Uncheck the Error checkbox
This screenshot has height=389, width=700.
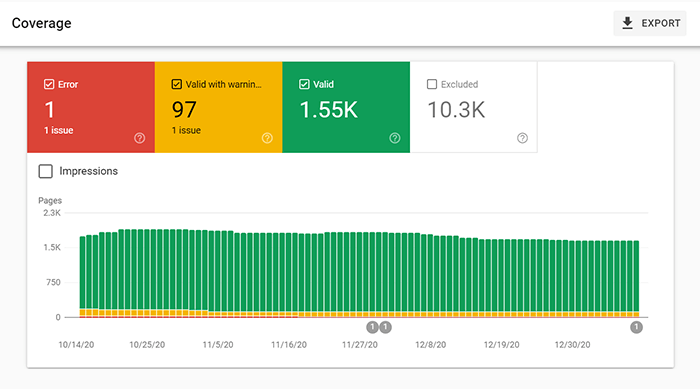[x=49, y=84]
